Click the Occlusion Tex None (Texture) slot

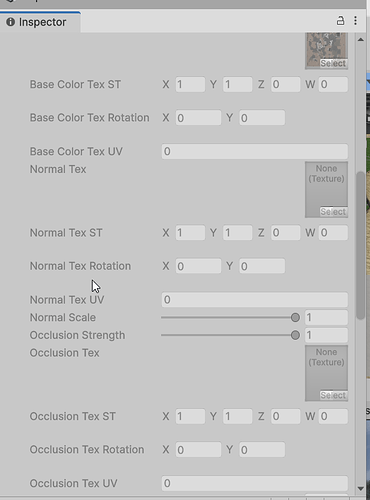point(326,373)
